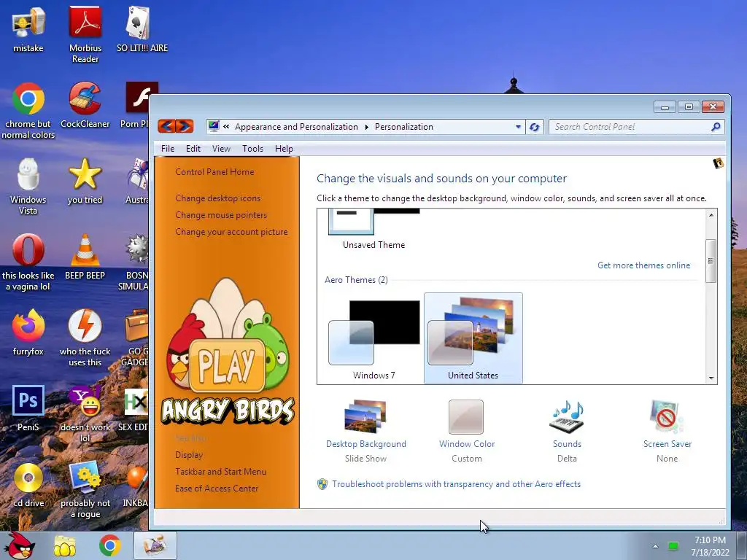Open the help icon in Personalization window
Screen dimensions: 747x560
pos(719,163)
